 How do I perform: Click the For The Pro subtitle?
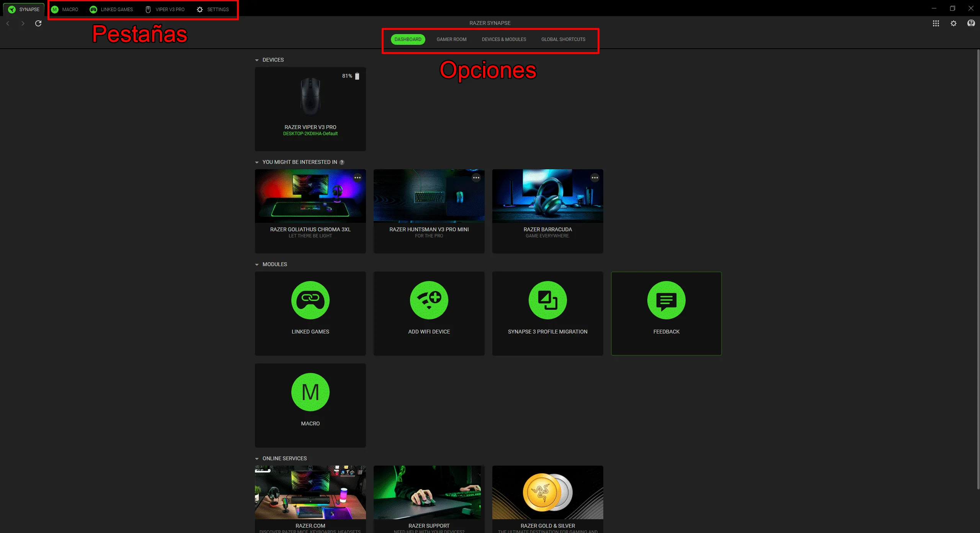click(429, 236)
